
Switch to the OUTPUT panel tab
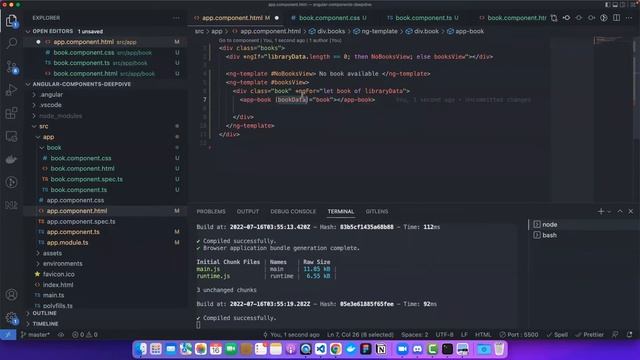pos(248,211)
